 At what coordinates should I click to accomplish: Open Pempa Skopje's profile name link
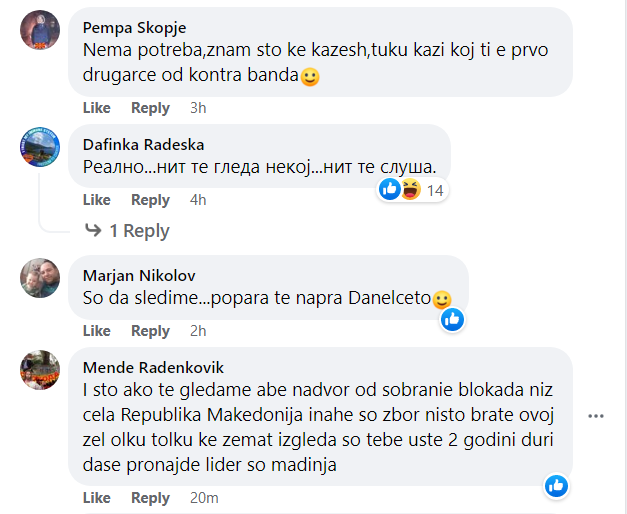pyautogui.click(x=134, y=27)
